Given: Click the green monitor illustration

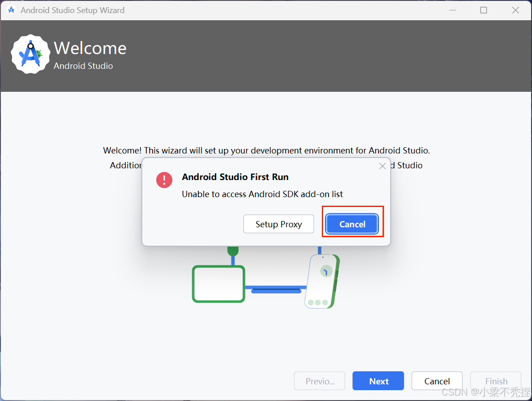Looking at the screenshot, I should (218, 284).
